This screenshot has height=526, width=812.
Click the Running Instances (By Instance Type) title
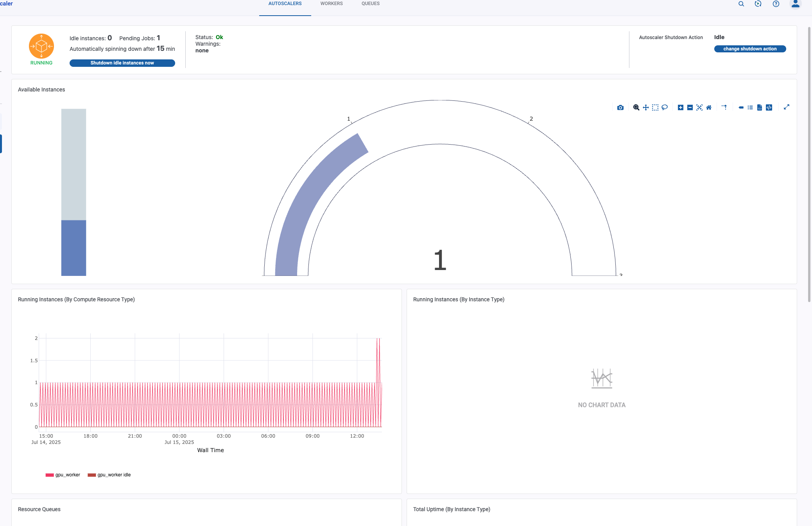(x=459, y=299)
